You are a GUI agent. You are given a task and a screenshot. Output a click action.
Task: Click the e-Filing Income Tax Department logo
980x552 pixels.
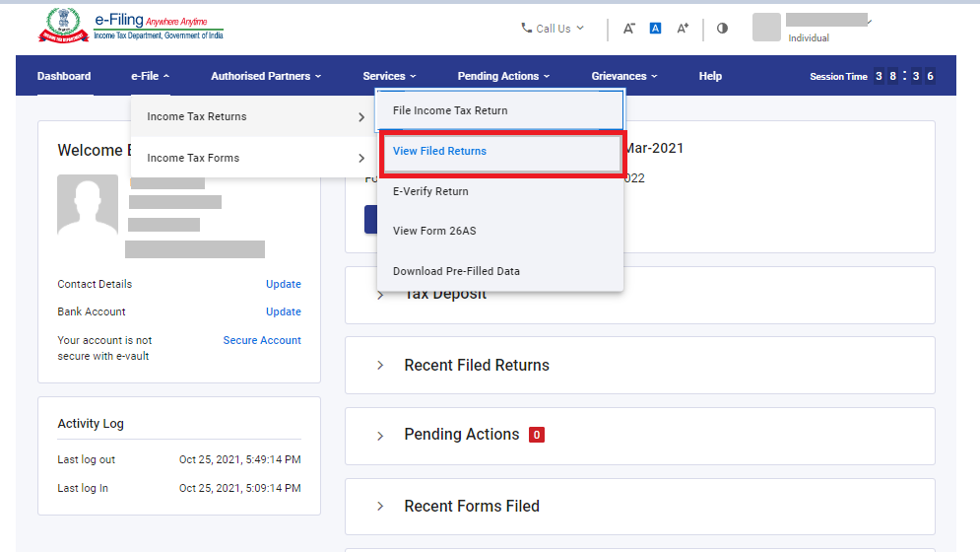[x=130, y=27]
